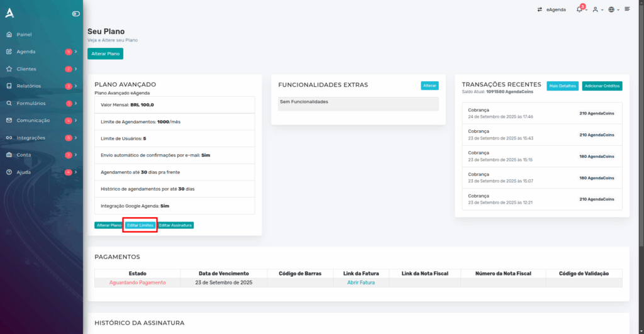Click the eAgenda logo in the sidebar
The height and width of the screenshot is (334, 644).
[9, 13]
